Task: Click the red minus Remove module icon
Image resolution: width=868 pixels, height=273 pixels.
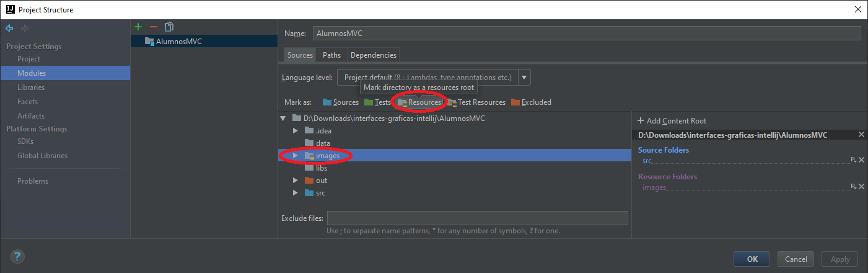Action: tap(154, 27)
